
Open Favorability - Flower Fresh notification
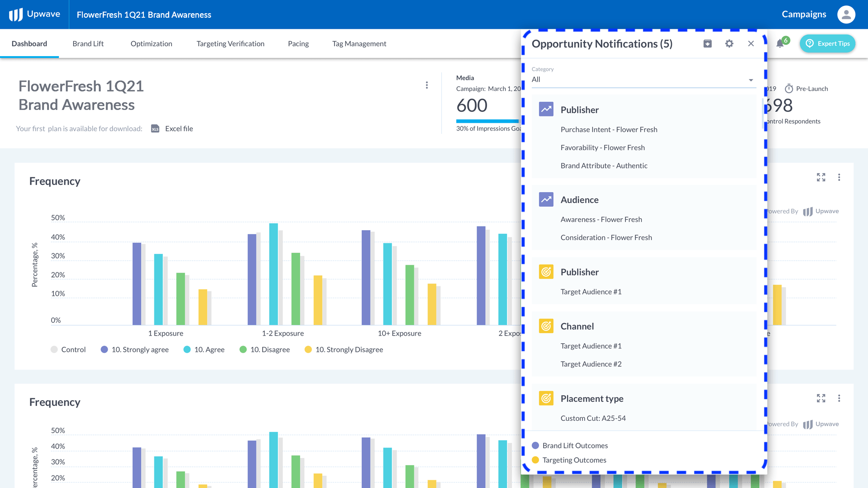[603, 148]
